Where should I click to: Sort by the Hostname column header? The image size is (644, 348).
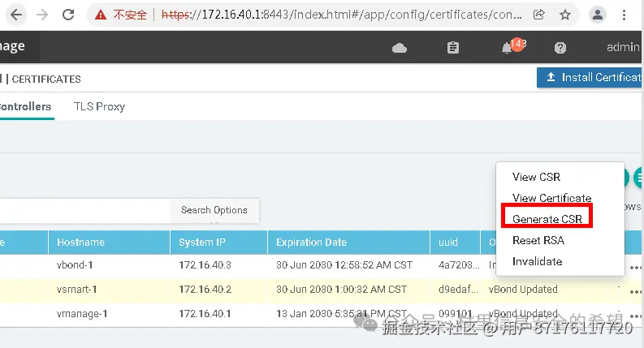pos(110,242)
